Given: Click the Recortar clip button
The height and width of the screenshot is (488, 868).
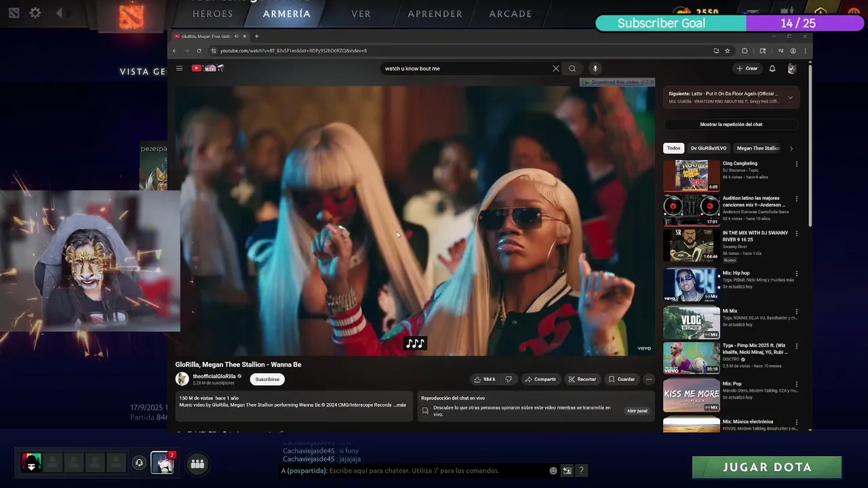Looking at the screenshot, I should click(583, 380).
